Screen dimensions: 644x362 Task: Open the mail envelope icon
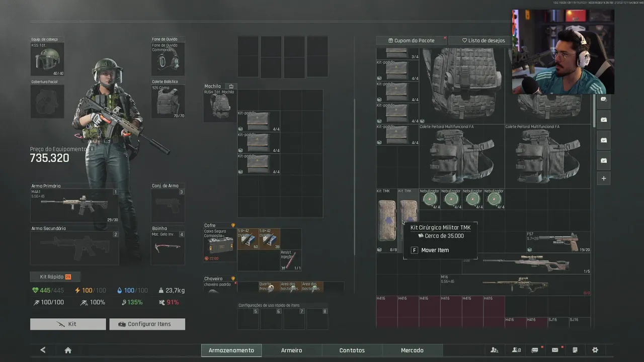(x=555, y=350)
